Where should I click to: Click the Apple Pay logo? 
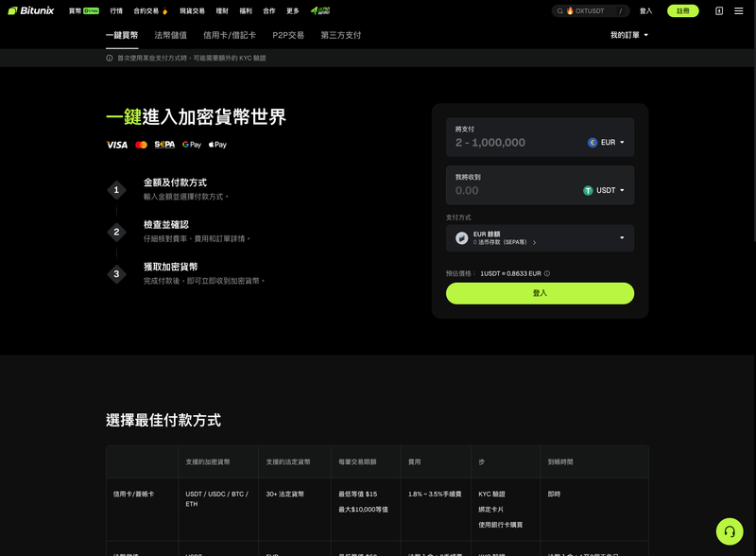[x=217, y=145]
